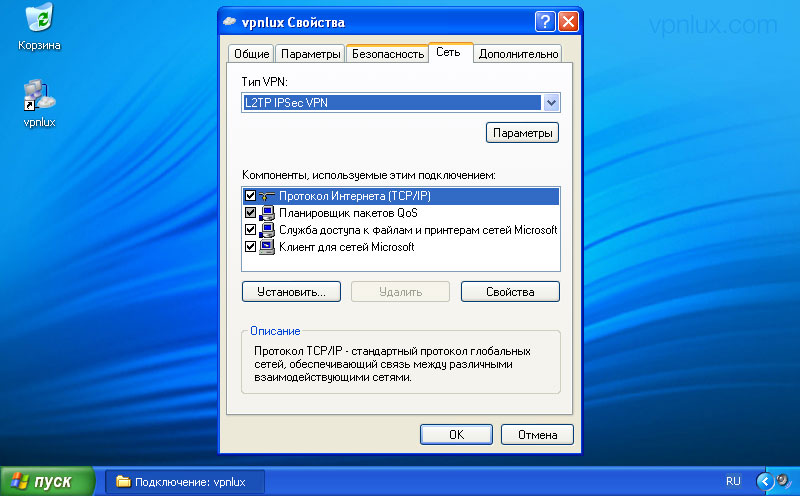Click the file and printer sharing service icon

pos(267,230)
